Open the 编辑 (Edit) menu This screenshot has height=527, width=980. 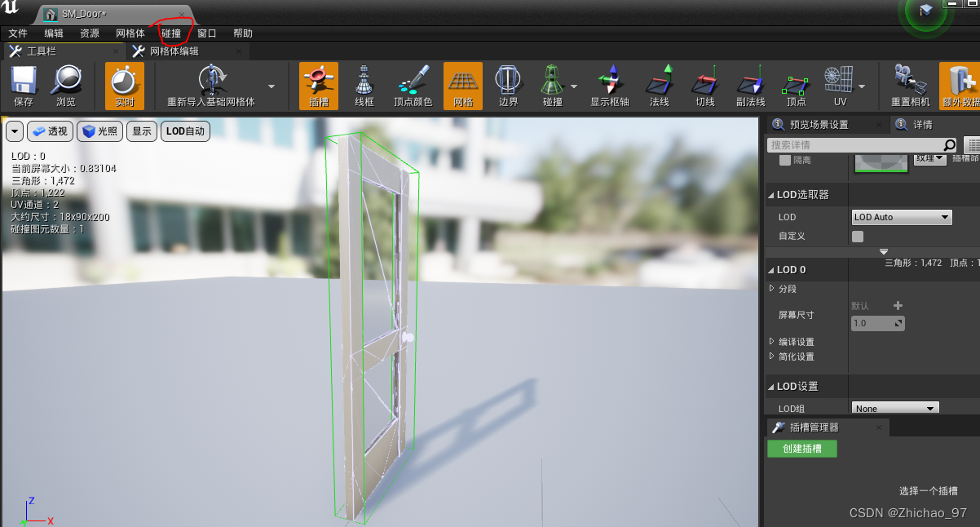coord(54,33)
